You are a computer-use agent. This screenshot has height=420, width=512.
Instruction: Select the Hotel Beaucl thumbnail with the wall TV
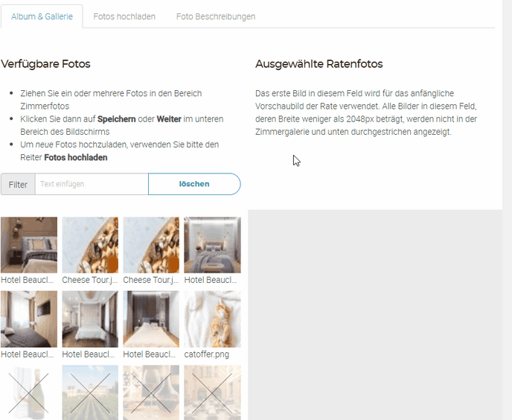[x=29, y=319]
